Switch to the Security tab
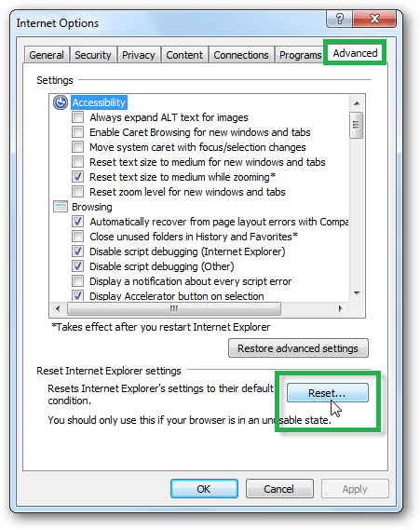Viewport: 420px width, 530px height. pos(93,55)
